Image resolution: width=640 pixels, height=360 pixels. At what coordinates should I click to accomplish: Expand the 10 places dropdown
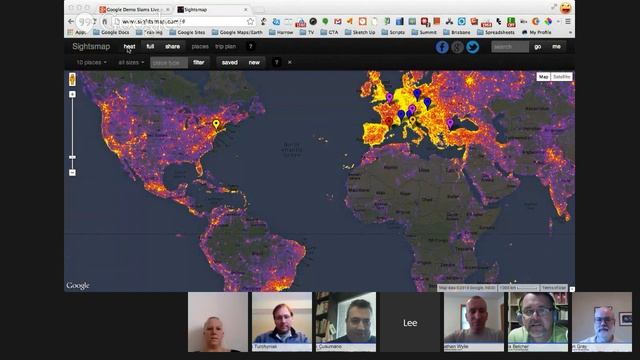(x=91, y=62)
